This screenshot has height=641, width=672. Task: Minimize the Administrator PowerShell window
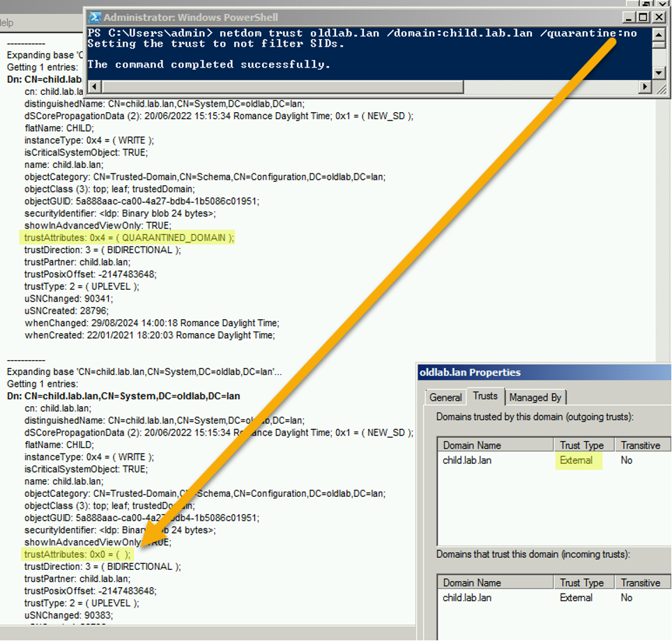pyautogui.click(x=631, y=17)
